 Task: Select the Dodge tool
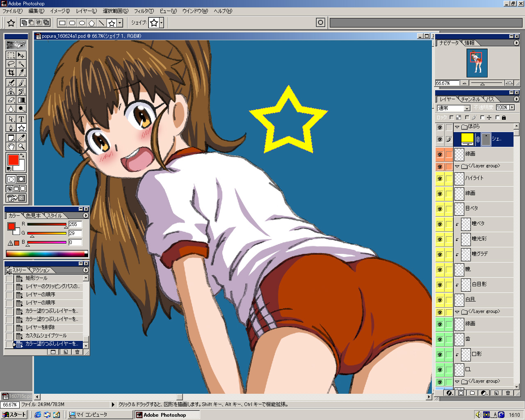pos(21,109)
